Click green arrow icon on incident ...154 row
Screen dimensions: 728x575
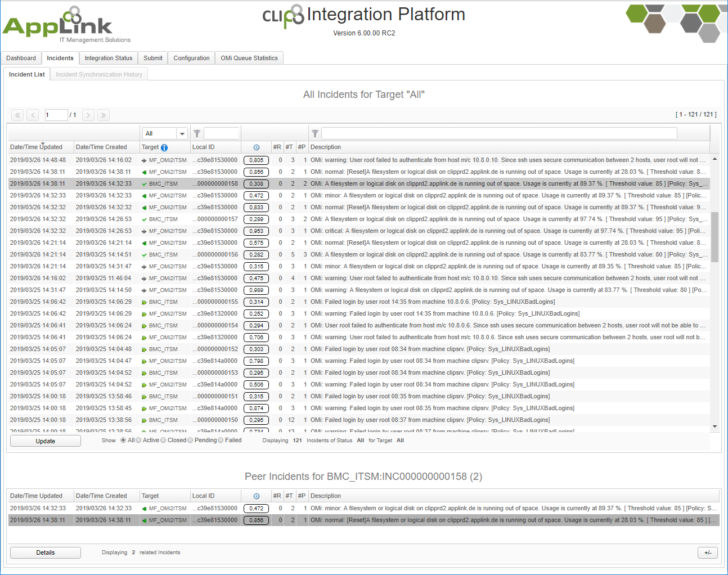click(145, 326)
